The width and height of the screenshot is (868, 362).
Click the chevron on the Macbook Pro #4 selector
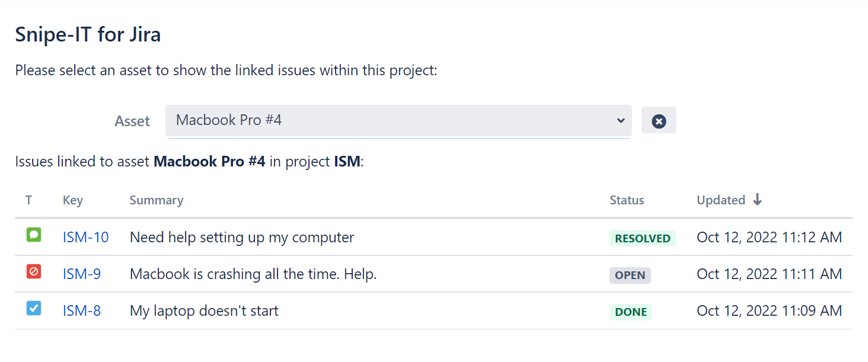point(621,120)
